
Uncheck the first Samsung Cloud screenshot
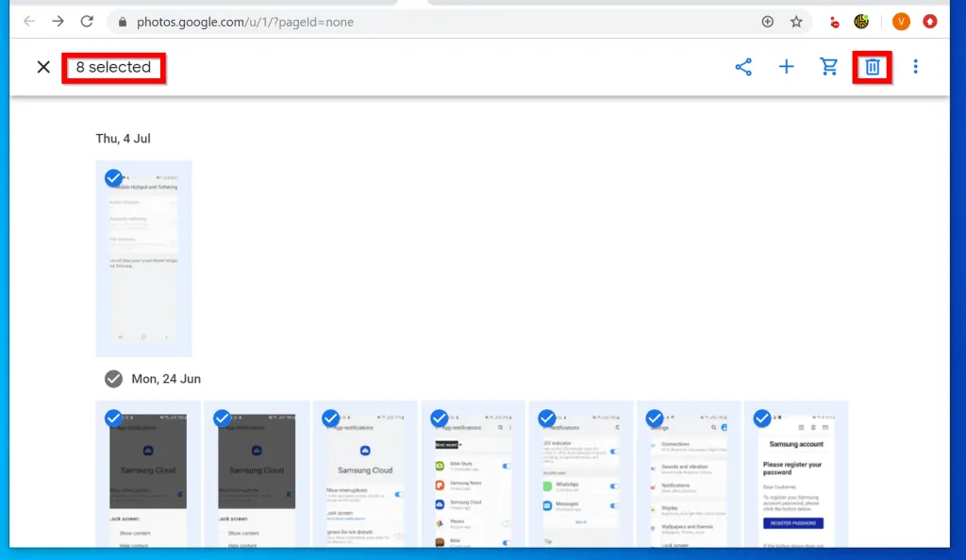(x=113, y=418)
